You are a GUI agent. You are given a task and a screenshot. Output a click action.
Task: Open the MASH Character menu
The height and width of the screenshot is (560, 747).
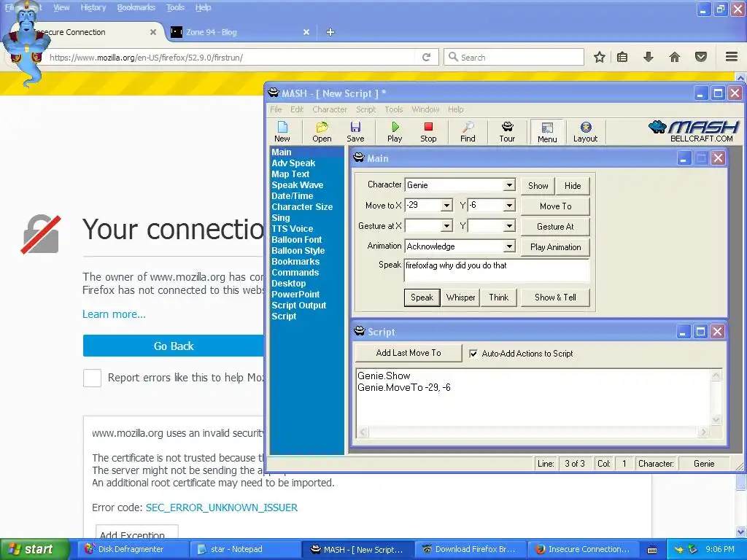pos(330,109)
